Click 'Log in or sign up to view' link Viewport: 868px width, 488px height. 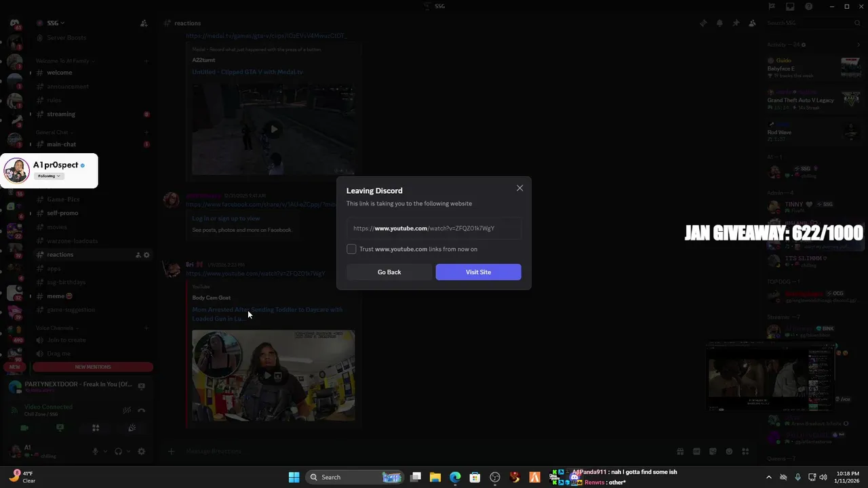[226, 218]
